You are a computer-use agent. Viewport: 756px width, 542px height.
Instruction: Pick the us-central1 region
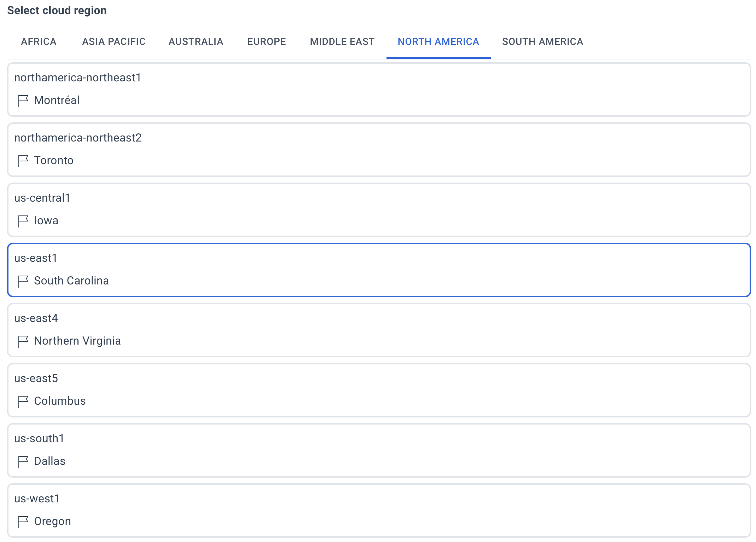pyautogui.click(x=379, y=210)
